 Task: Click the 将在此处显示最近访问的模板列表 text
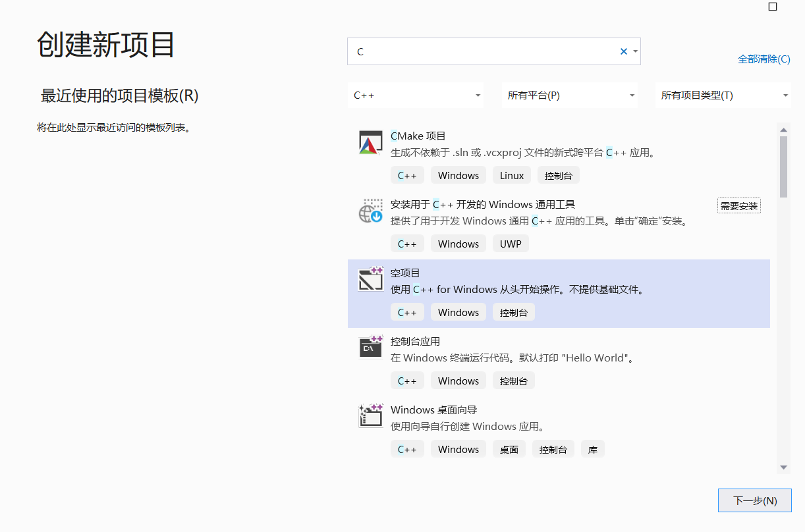[114, 127]
